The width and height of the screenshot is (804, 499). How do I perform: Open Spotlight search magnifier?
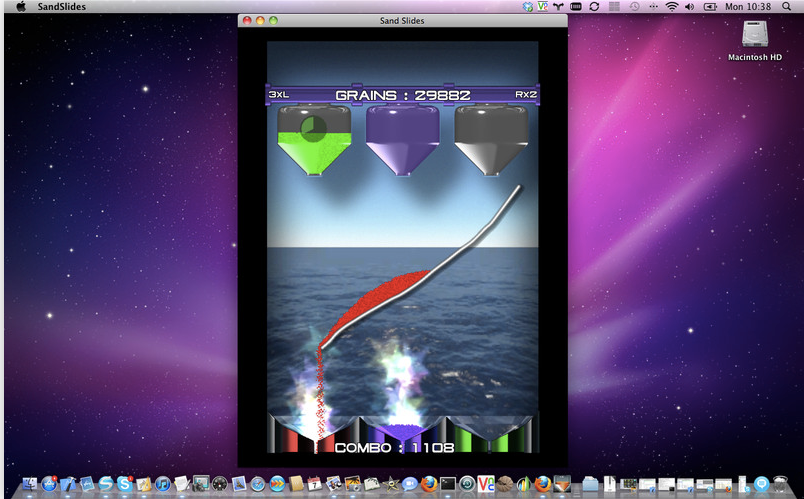[x=788, y=7]
